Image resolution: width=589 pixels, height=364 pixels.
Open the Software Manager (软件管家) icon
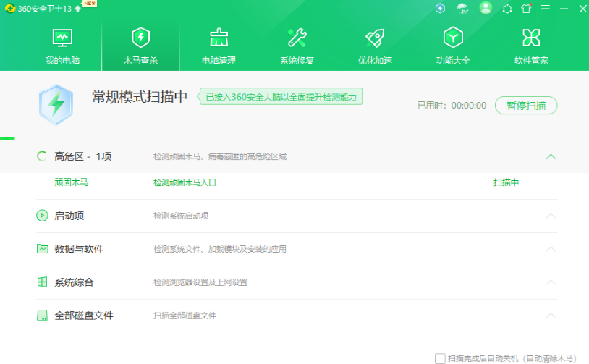point(531,38)
